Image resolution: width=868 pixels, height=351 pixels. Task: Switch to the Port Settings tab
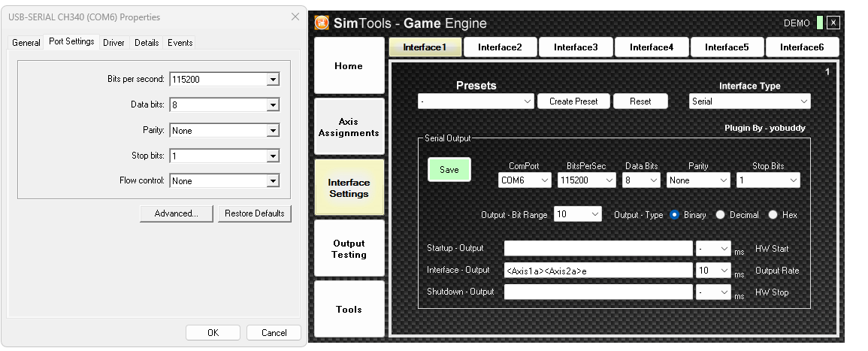click(71, 41)
